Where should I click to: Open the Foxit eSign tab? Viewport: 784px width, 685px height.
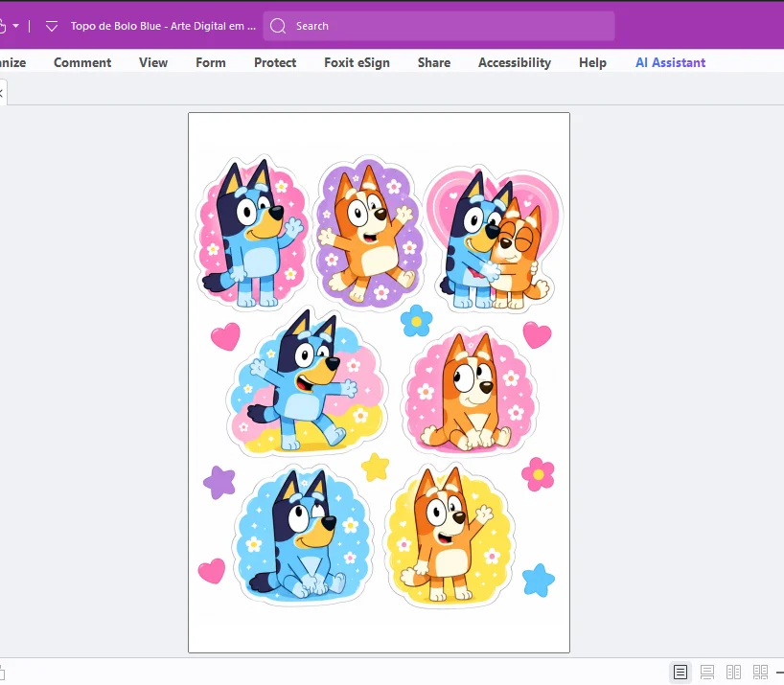[x=357, y=62]
